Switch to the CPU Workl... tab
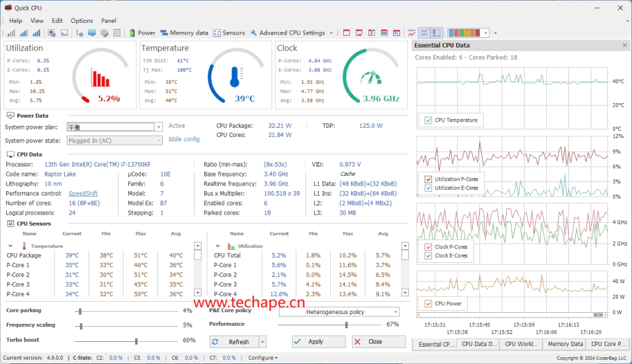 pos(521,344)
